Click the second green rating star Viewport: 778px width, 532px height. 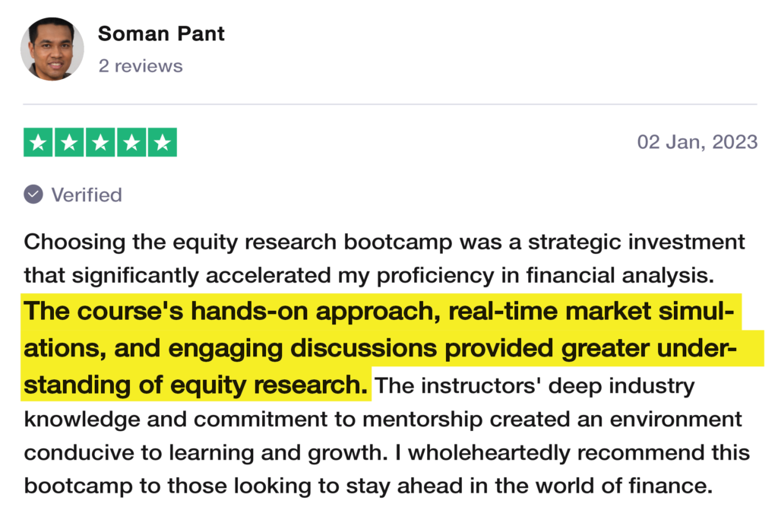pos(69,143)
